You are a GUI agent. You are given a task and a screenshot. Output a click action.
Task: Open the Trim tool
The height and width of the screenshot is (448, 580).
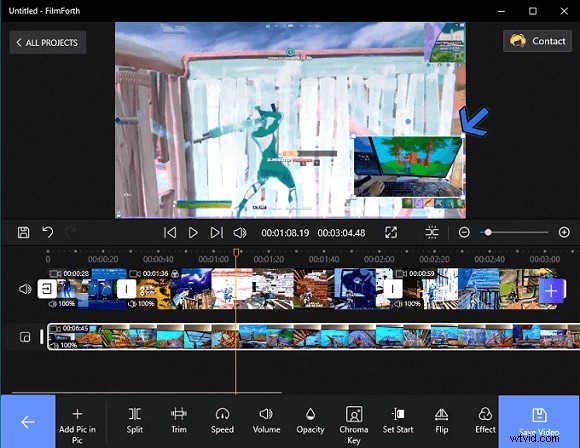(179, 421)
